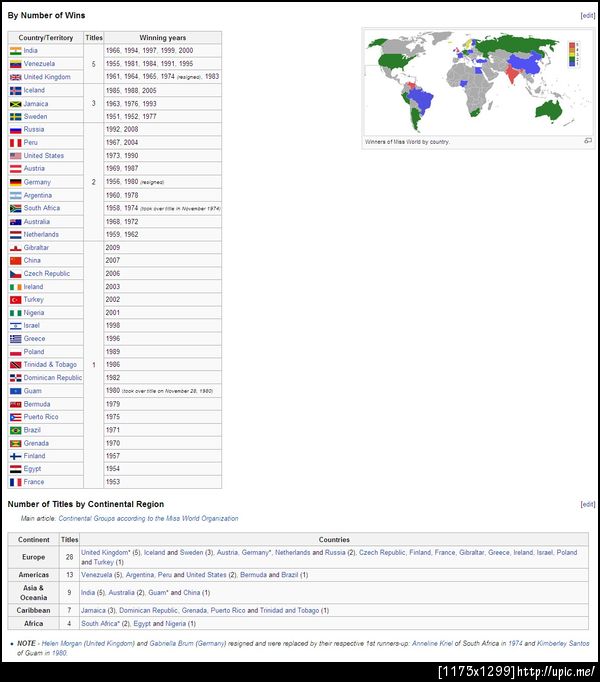The image size is (600, 682).
Task: Select the map caption Winners of Miss World
Action: click(407, 142)
